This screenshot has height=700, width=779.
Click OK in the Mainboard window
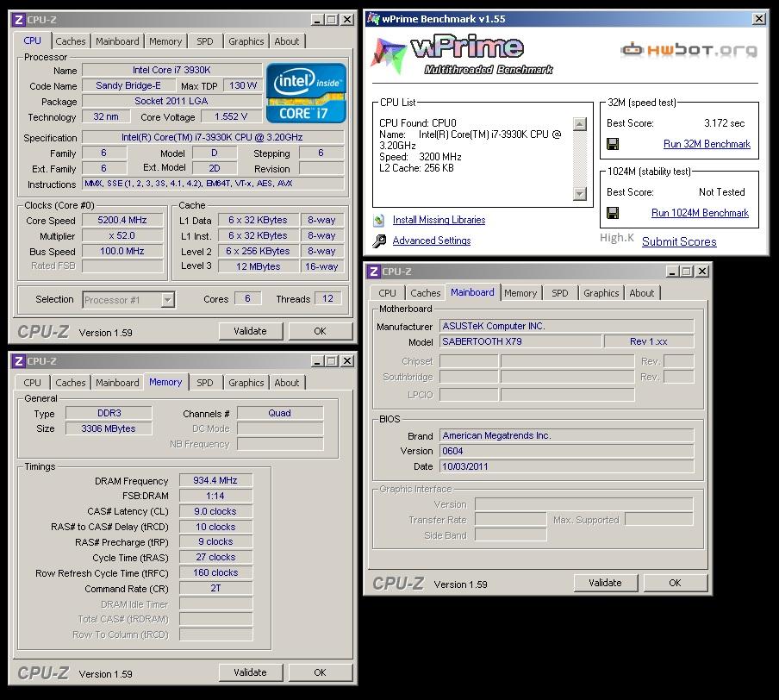(x=675, y=583)
